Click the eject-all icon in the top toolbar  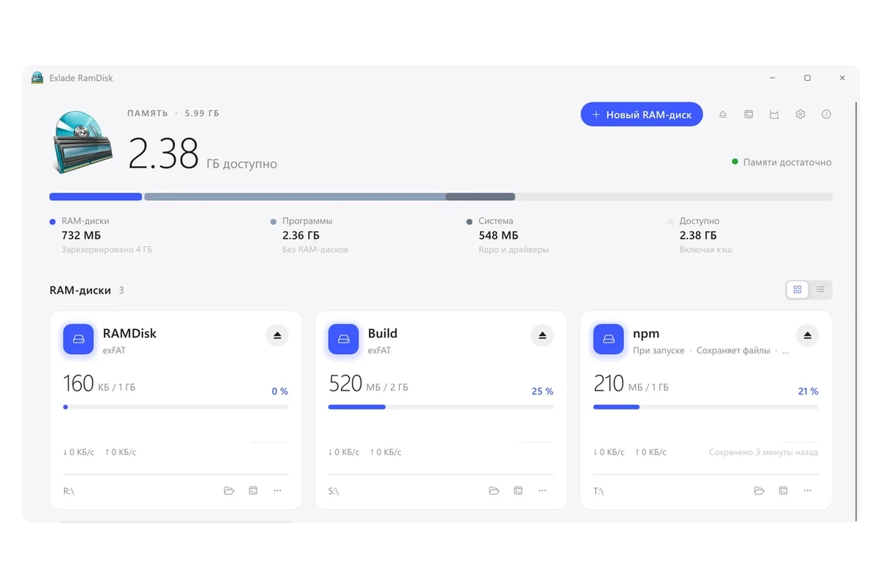tap(723, 115)
